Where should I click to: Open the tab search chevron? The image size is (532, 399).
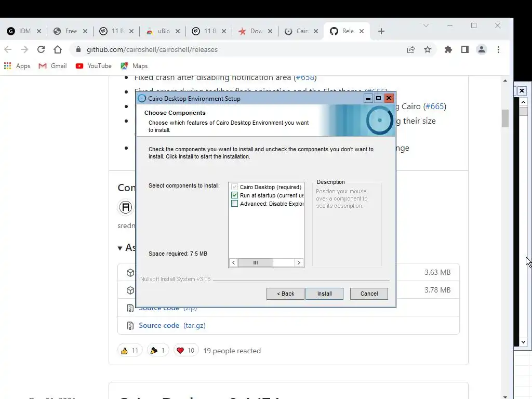coord(426,25)
